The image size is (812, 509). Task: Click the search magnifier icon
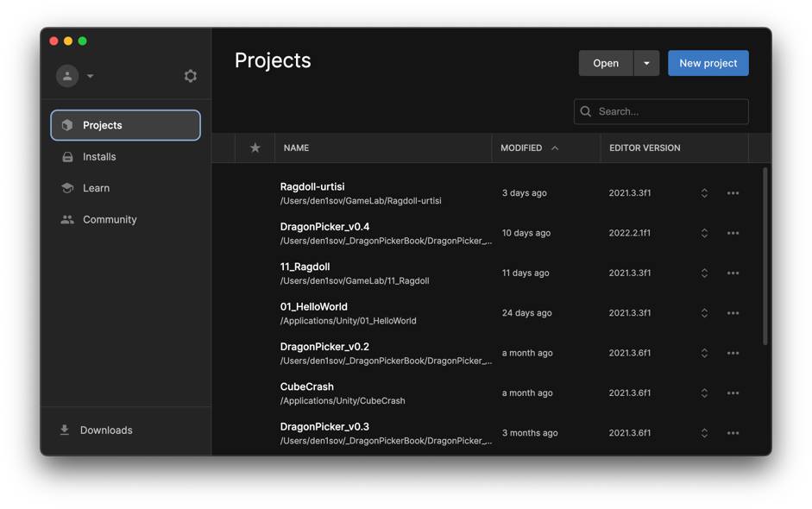coord(586,111)
